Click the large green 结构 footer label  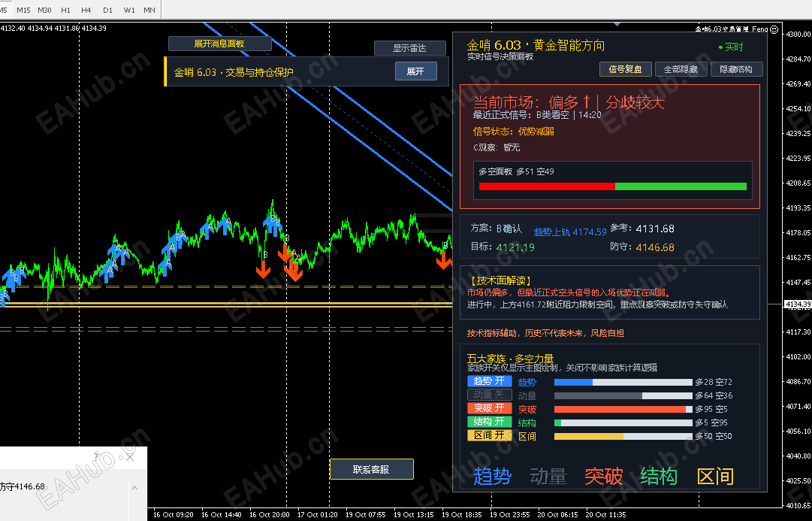point(659,477)
